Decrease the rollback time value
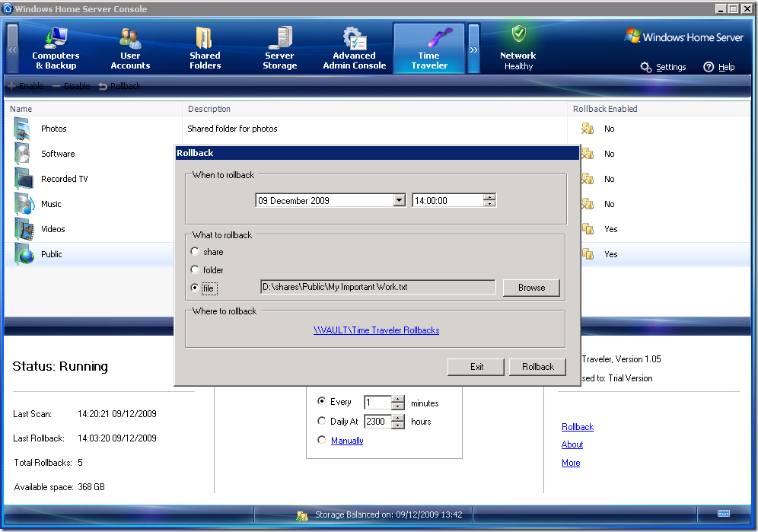The height and width of the screenshot is (532, 758). [x=489, y=203]
